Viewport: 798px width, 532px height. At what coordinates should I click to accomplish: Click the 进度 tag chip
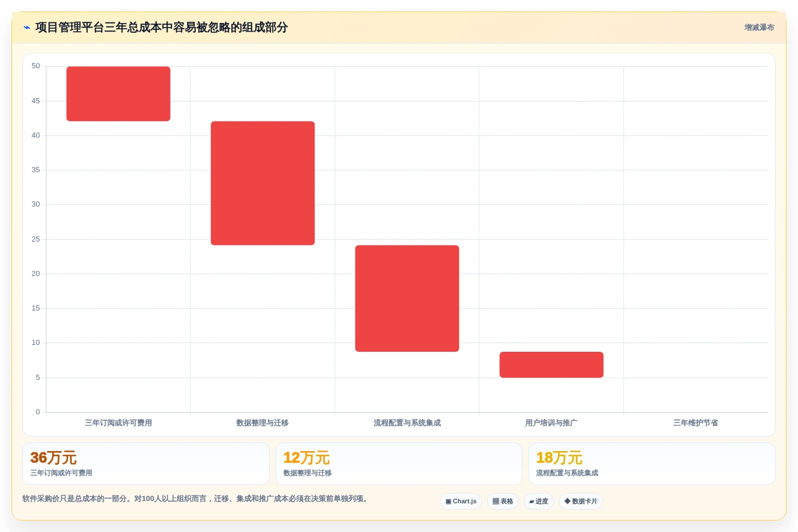tap(539, 501)
